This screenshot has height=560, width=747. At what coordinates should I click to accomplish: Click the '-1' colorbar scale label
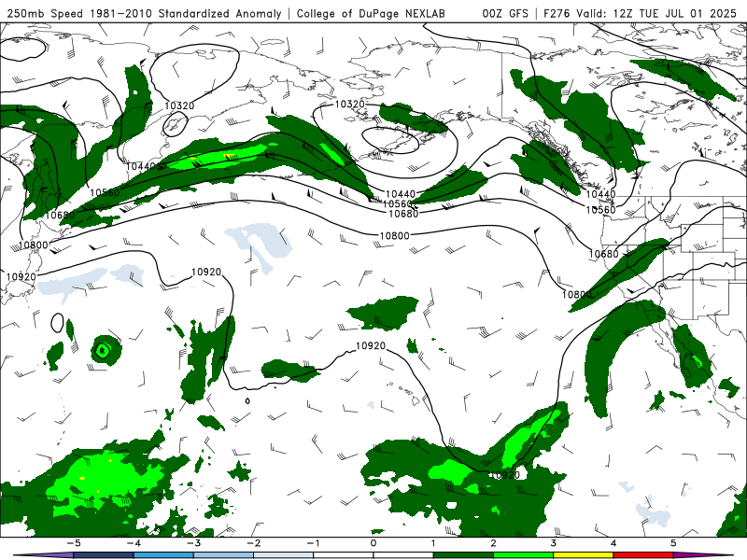coord(313,543)
